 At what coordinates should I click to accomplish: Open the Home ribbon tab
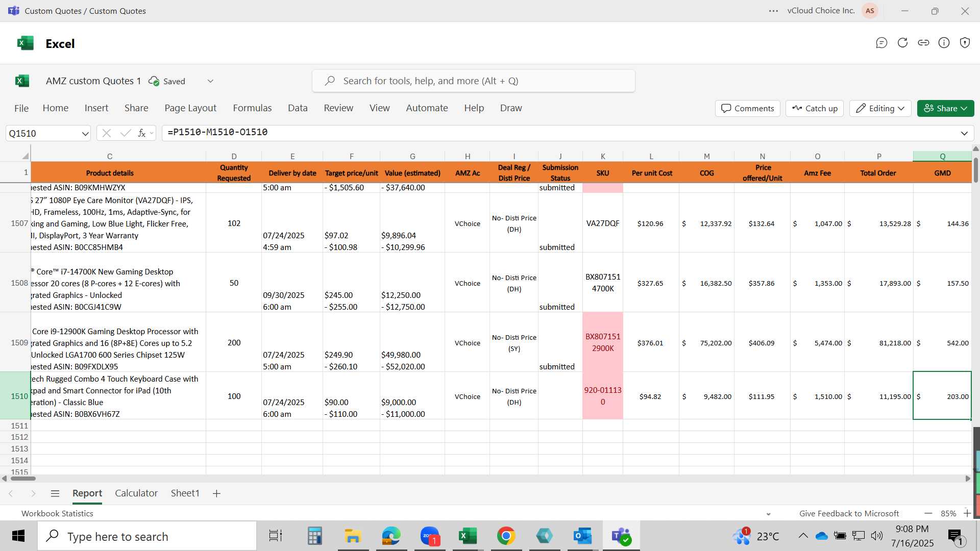point(56,108)
